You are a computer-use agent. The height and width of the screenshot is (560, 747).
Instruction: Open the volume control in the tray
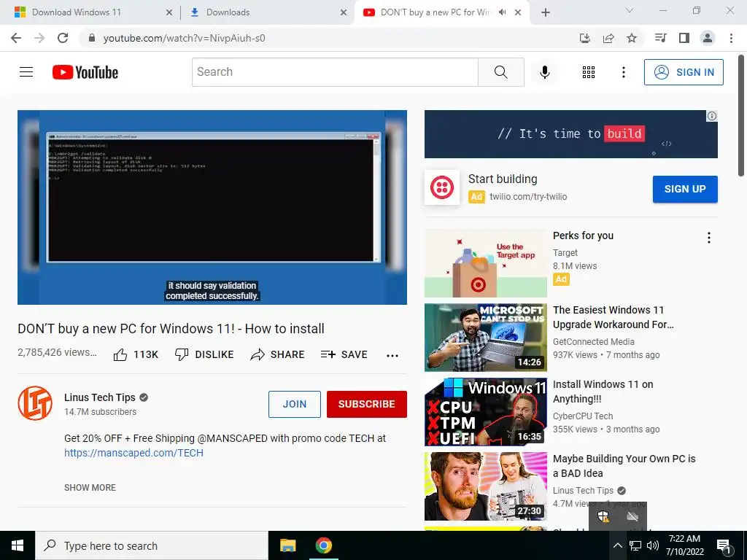653,545
